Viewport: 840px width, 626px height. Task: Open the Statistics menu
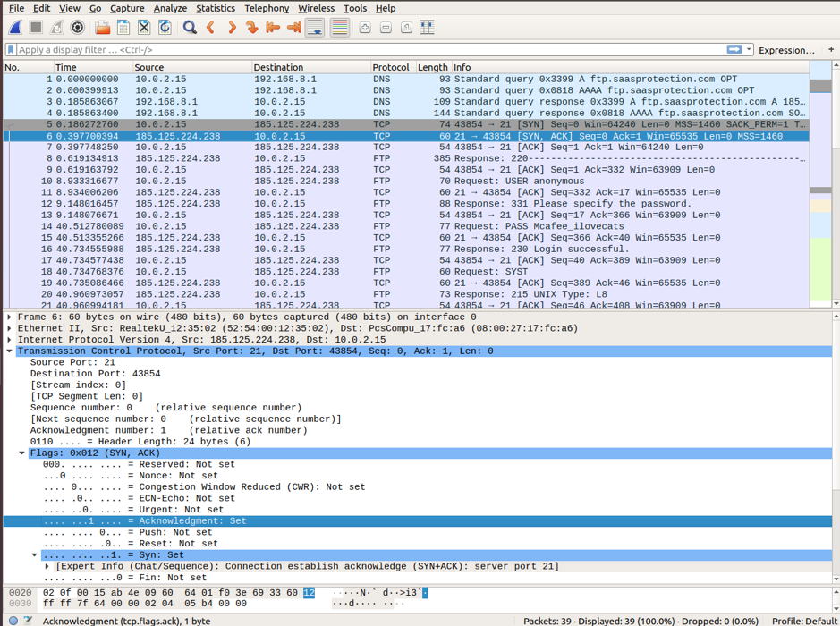(216, 8)
